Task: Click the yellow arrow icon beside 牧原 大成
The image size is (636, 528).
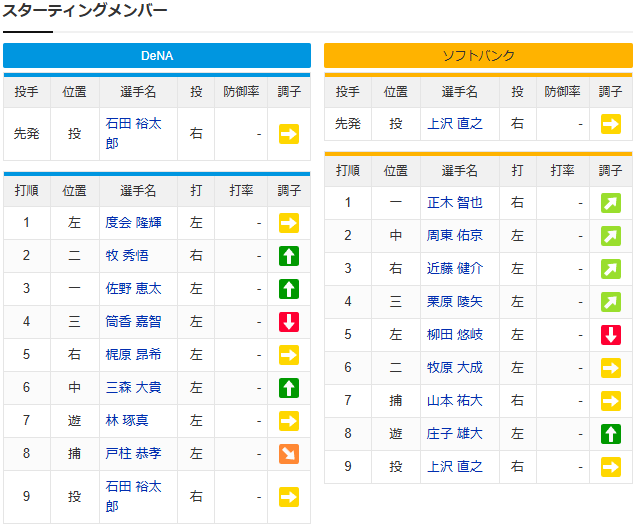Action: click(x=610, y=368)
